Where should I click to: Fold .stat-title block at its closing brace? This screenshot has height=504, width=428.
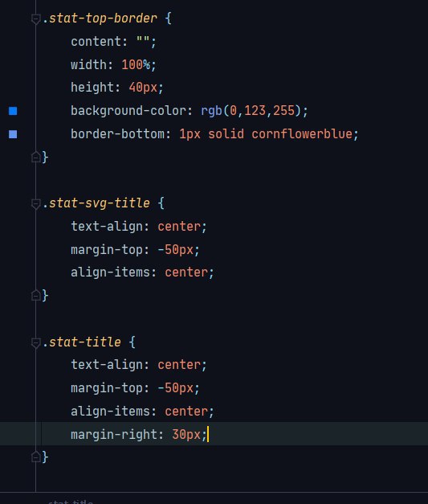point(35,457)
